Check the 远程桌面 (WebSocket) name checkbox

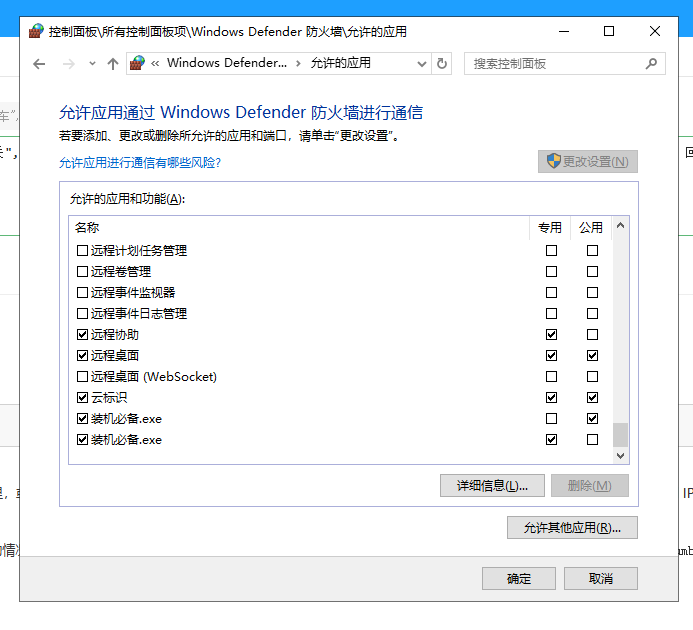(82, 377)
